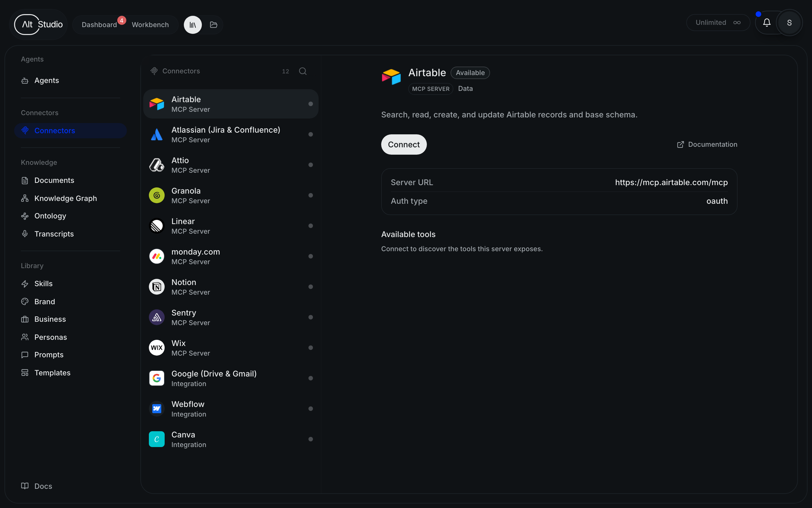812x508 pixels.
Task: Open the folder icon in top navigation
Action: (214, 25)
